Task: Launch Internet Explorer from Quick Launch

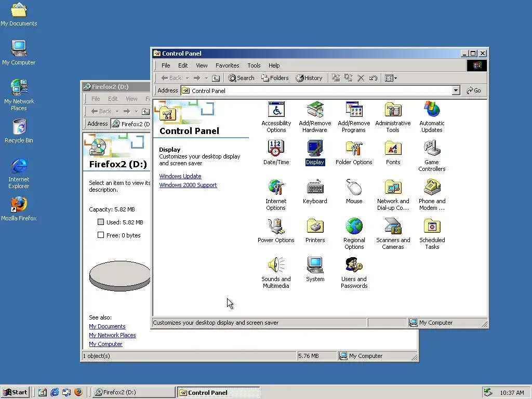Action: (54, 392)
